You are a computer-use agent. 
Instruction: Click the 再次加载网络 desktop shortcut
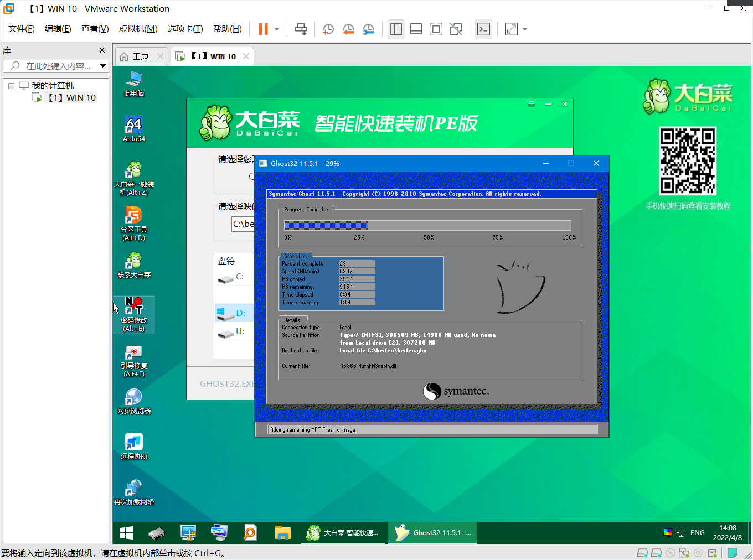pyautogui.click(x=134, y=492)
